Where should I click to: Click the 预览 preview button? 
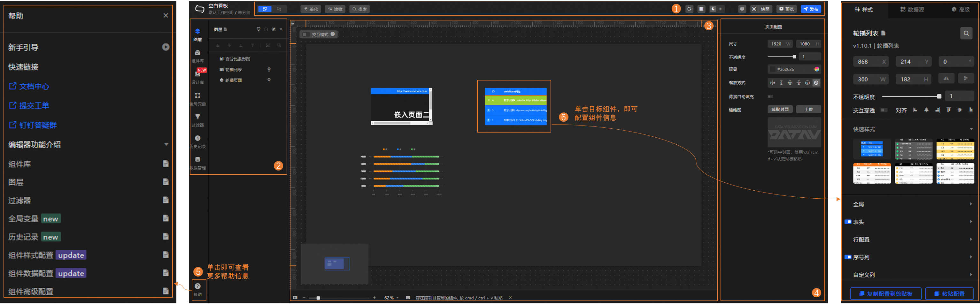[x=786, y=9]
